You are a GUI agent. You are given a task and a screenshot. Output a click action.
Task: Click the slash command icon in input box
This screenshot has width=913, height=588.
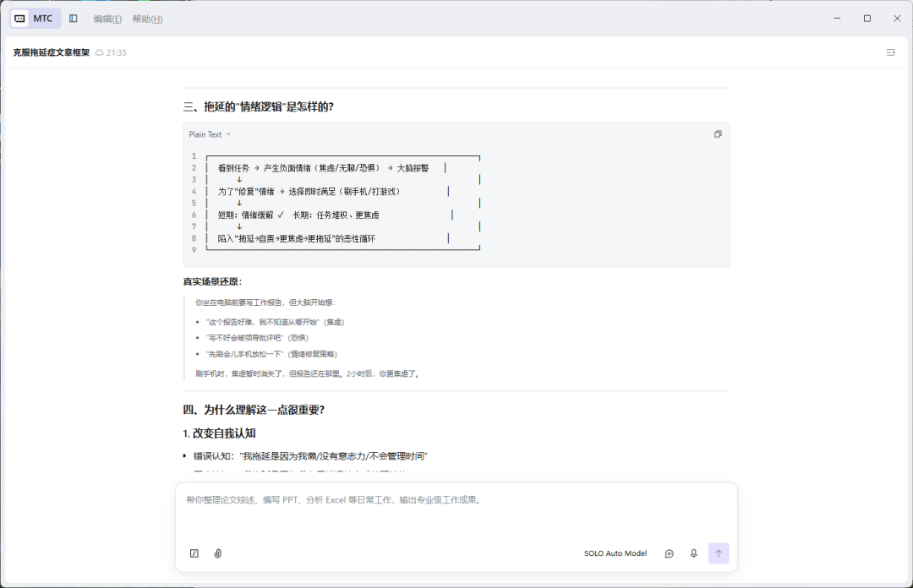coord(194,553)
